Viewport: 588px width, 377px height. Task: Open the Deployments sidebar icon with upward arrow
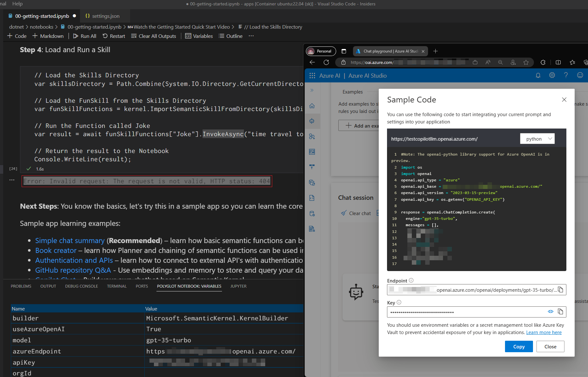[x=312, y=167]
